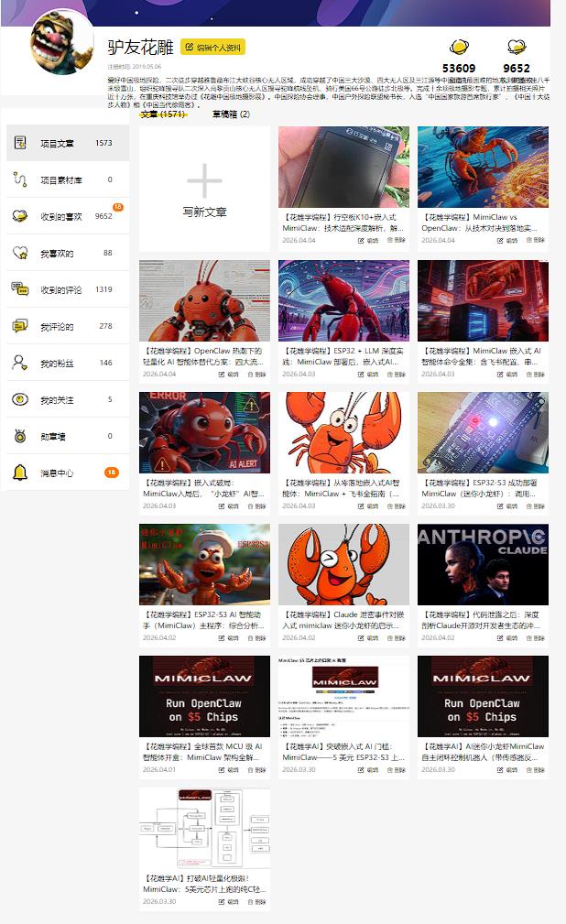Open article title 嵌入式破局

(203, 488)
